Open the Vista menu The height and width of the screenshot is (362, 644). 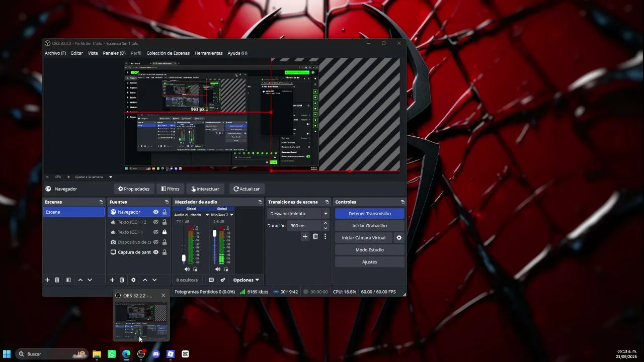click(93, 53)
